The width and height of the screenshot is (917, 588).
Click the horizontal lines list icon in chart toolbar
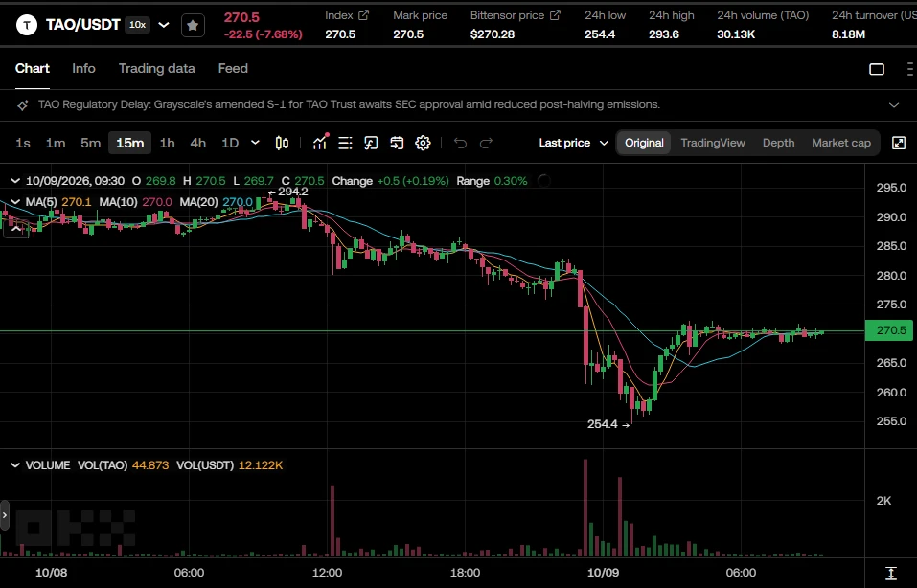coord(345,144)
